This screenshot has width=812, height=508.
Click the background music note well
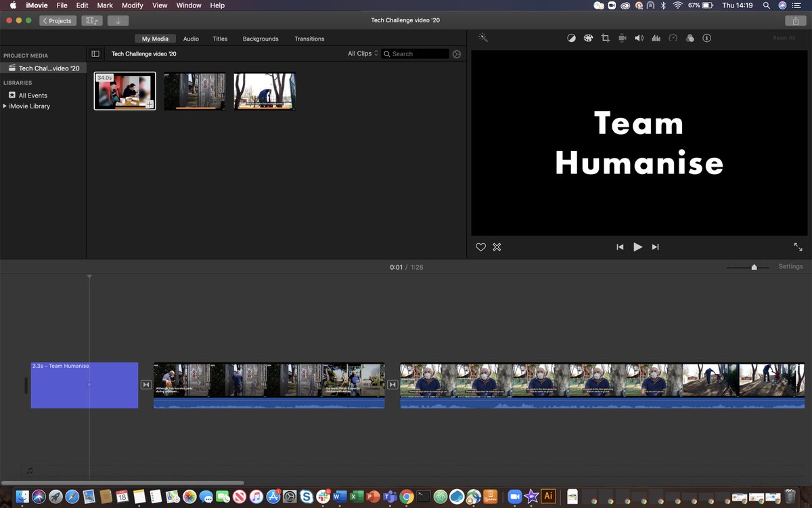[x=29, y=471]
